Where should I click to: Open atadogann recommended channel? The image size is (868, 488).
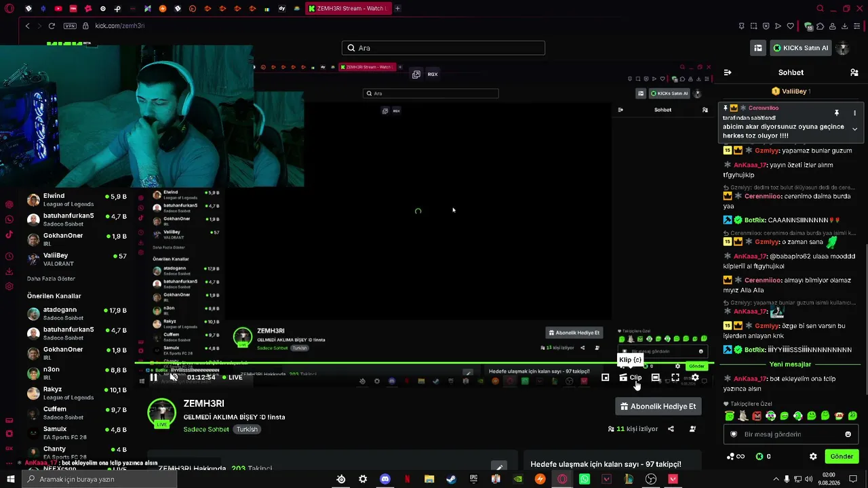(x=77, y=314)
